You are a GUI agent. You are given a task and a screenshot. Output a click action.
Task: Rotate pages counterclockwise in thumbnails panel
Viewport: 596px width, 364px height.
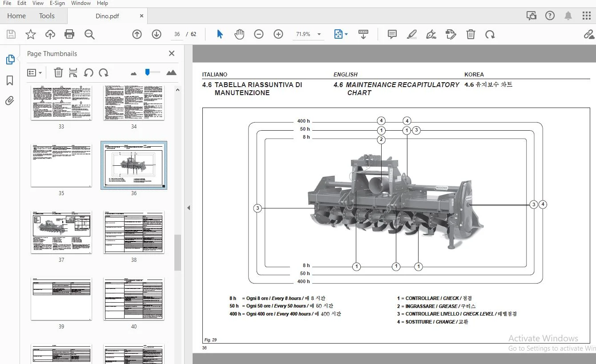tap(89, 72)
